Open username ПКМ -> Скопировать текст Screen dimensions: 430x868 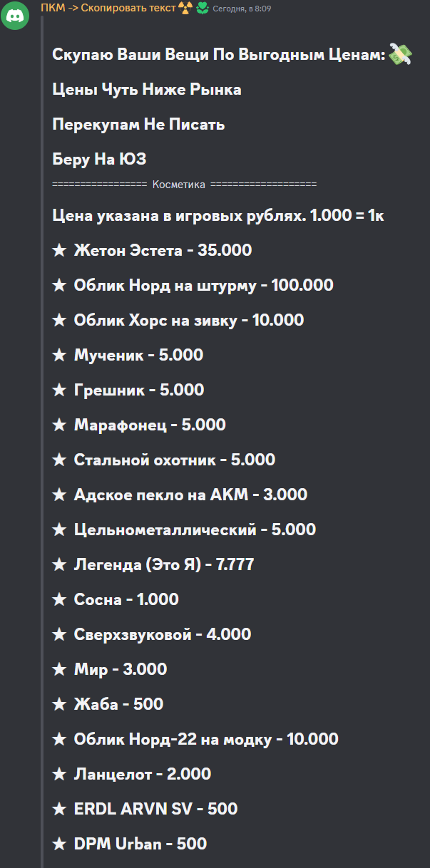click(x=108, y=8)
